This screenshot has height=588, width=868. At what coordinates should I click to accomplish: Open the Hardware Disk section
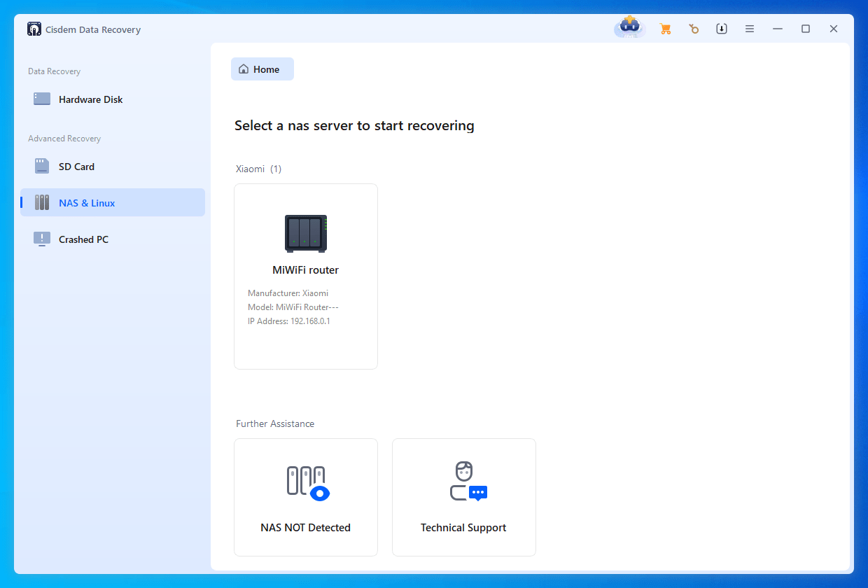[113, 99]
